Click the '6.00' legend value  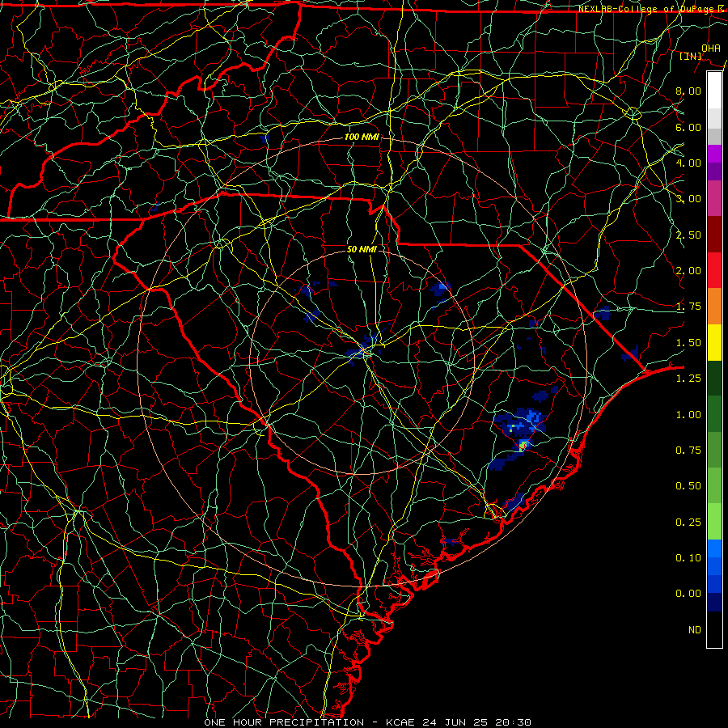click(688, 127)
